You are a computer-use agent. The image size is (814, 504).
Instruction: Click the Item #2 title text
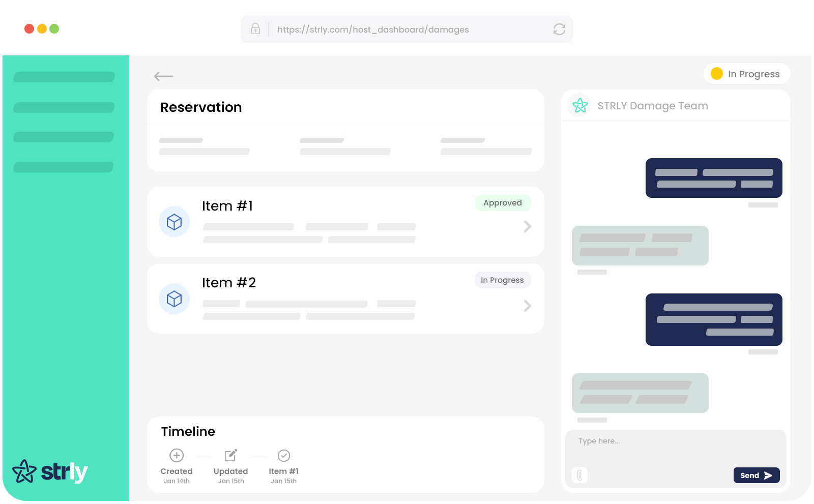(x=229, y=283)
